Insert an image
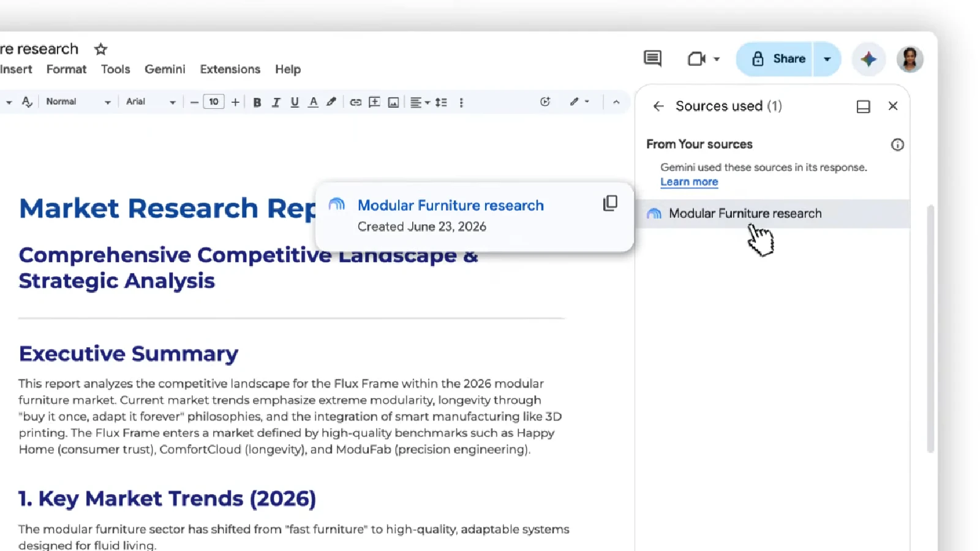 (393, 102)
